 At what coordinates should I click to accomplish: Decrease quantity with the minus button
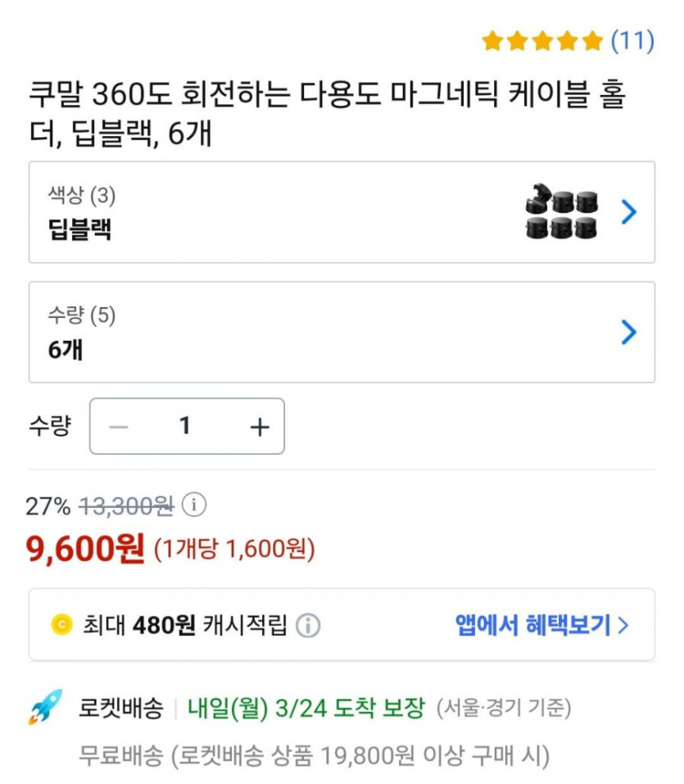point(120,427)
